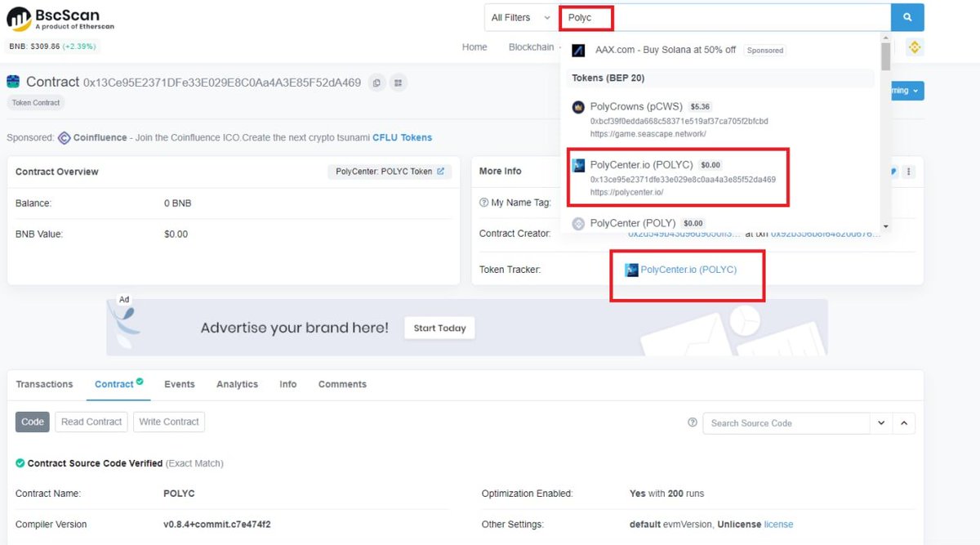Open the contract creator transaction hash link

(x=826, y=234)
